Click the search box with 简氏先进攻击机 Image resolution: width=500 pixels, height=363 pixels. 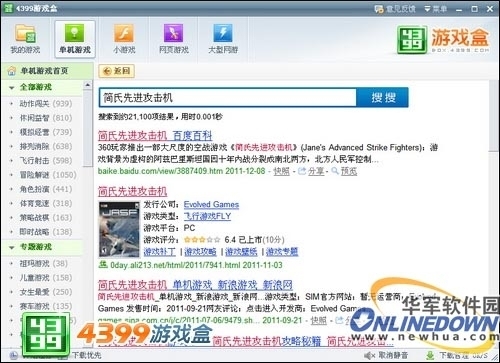tap(228, 98)
